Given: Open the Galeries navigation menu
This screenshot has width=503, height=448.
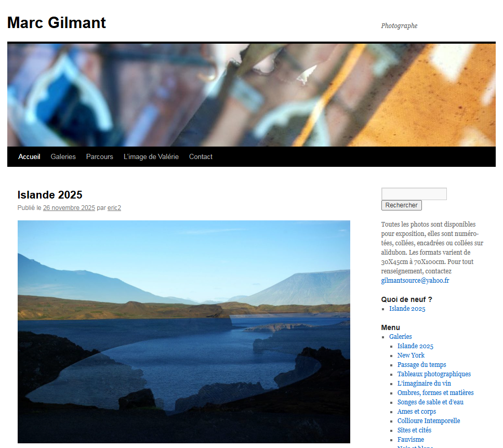Looking at the screenshot, I should tap(63, 156).
